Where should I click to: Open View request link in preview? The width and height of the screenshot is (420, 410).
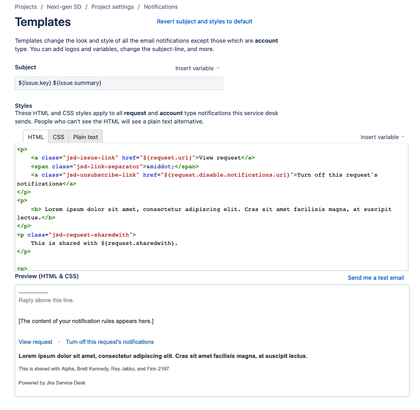coord(35,342)
